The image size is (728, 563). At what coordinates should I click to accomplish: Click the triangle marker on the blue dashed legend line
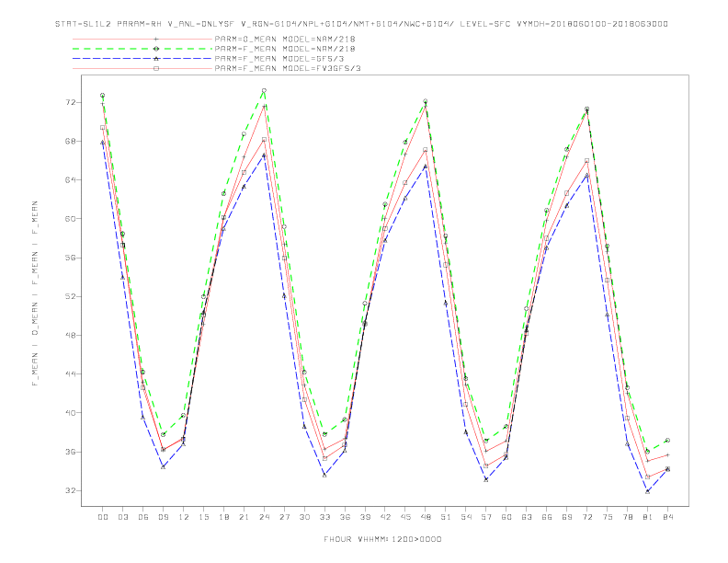click(156, 59)
